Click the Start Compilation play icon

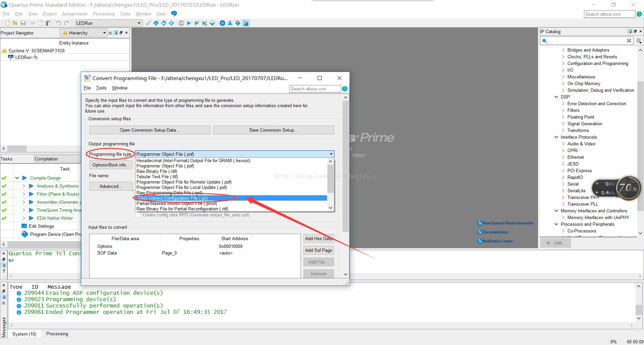(189, 23)
